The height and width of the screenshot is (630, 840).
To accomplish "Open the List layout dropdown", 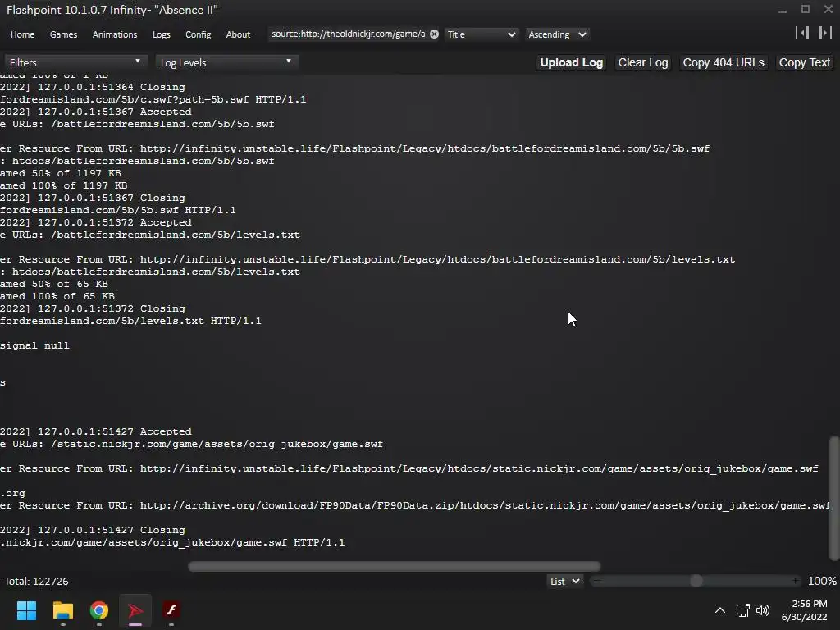I will (x=564, y=582).
